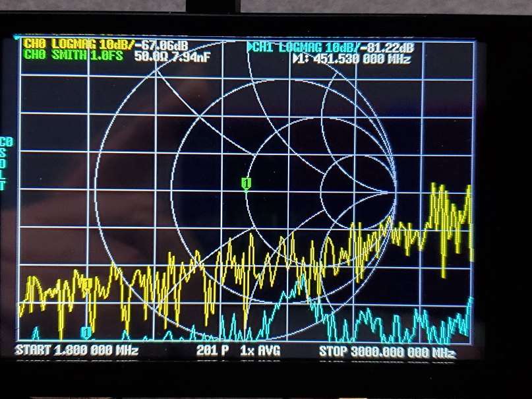Tap the green CH0 SMITH trace label
532x399 pixels.
[x=73, y=55]
